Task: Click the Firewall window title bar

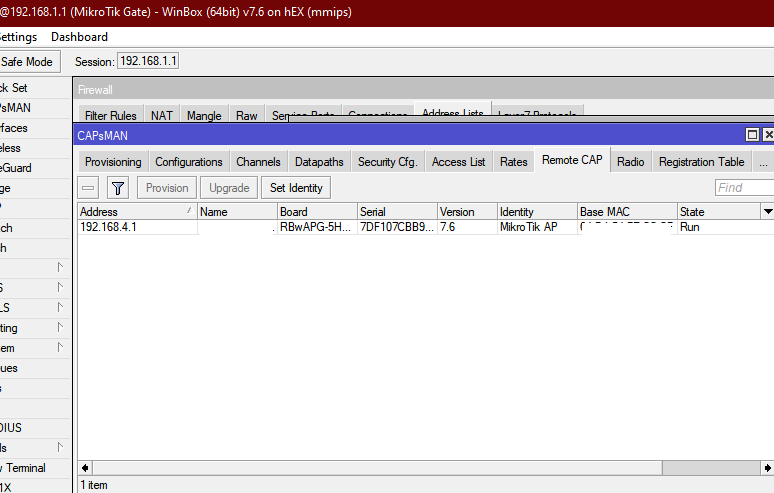Action: (424, 90)
